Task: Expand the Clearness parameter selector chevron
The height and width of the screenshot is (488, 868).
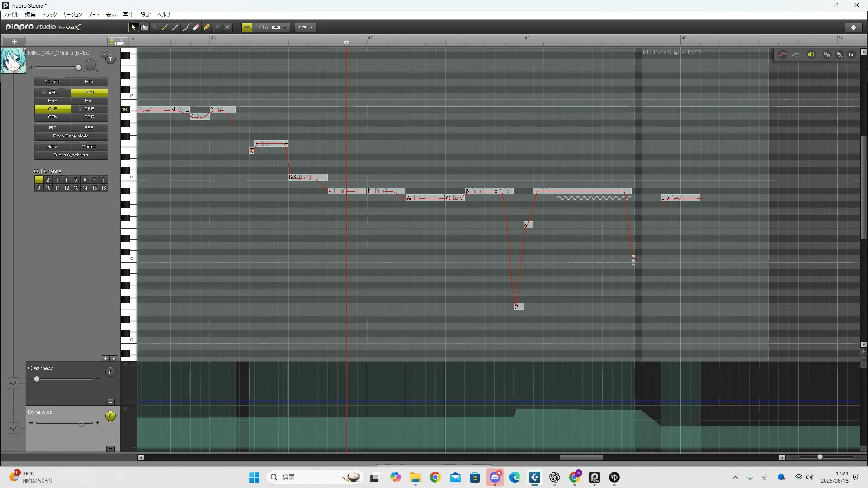Action: coord(14,383)
